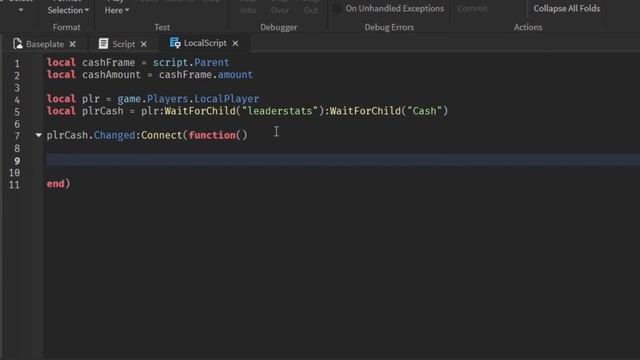Image resolution: width=640 pixels, height=360 pixels.
Task: Close the Baseplate tab
Action: pyautogui.click(x=73, y=44)
